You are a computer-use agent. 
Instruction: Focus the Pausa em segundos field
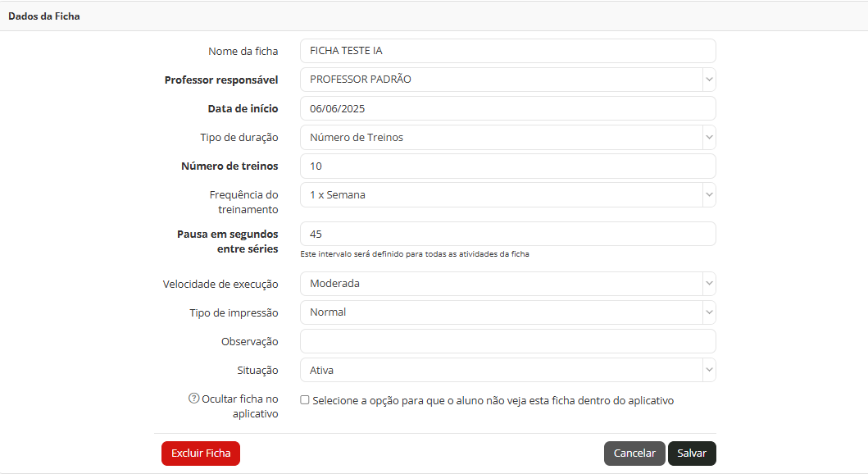tap(507, 234)
